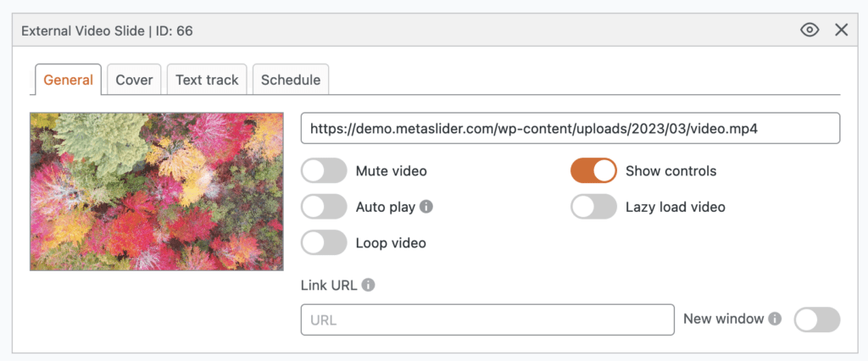Switch to the General tab

(68, 80)
